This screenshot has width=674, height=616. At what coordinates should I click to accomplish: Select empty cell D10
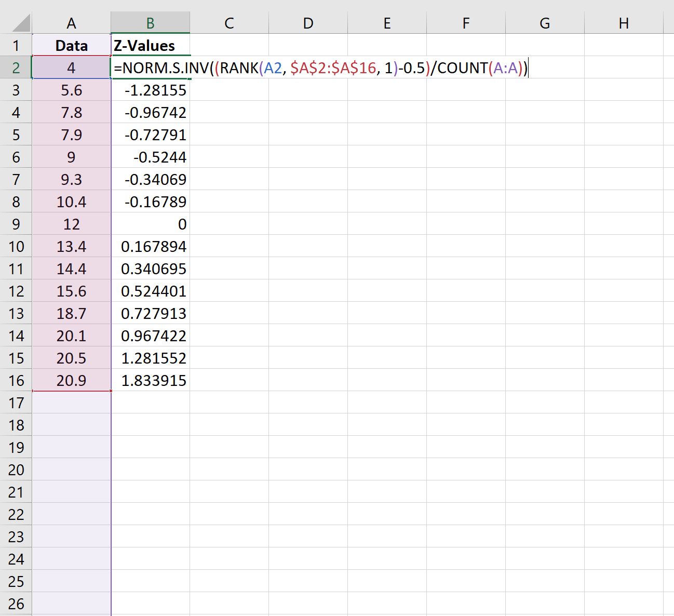(x=308, y=246)
